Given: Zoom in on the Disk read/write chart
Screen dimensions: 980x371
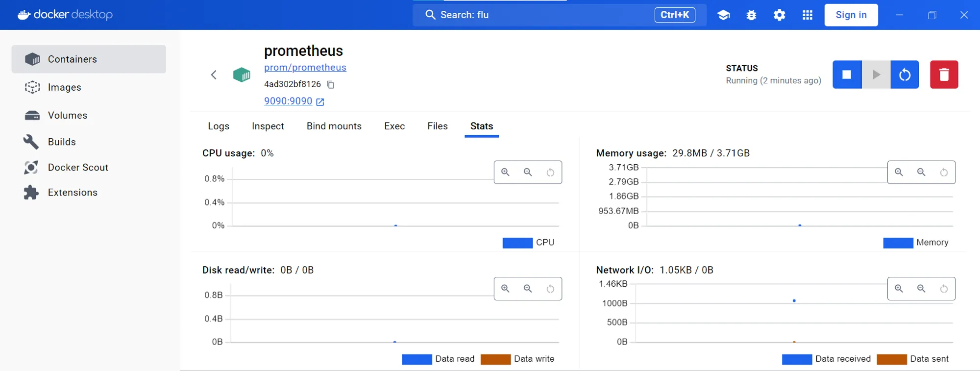Looking at the screenshot, I should pyautogui.click(x=506, y=289).
